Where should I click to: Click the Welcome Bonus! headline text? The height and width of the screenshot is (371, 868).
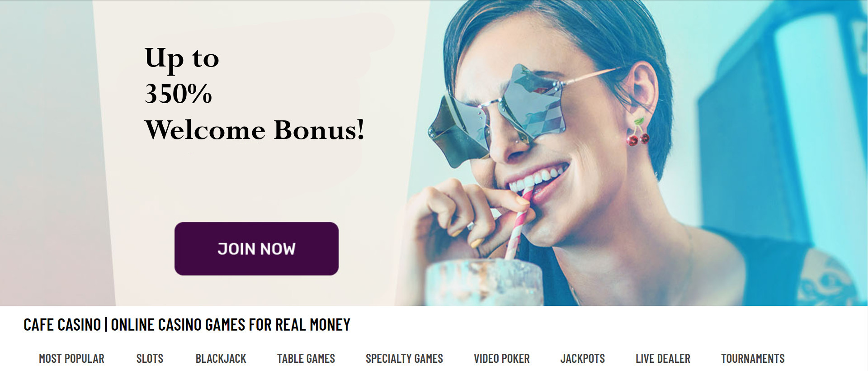point(255,130)
